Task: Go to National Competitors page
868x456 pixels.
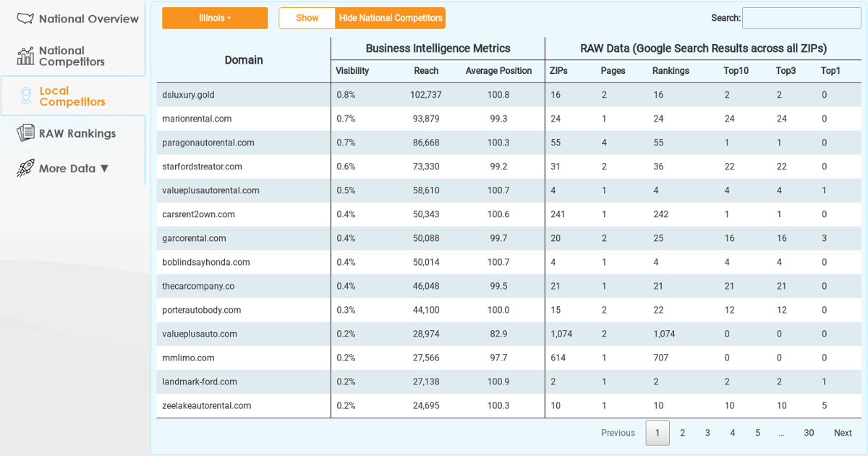Action: click(73, 56)
